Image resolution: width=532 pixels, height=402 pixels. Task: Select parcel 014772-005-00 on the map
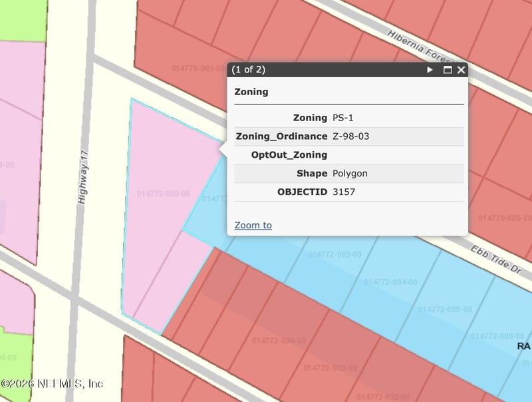(445, 309)
